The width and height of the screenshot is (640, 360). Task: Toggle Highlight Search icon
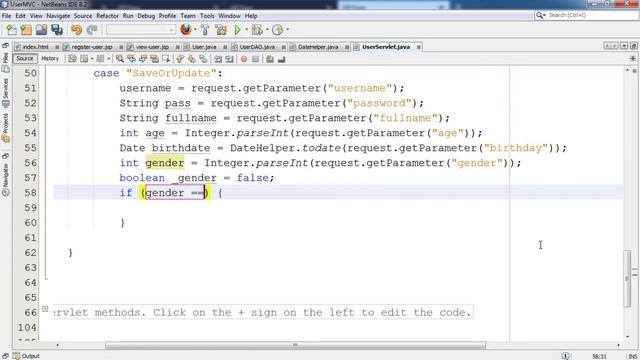[154, 59]
